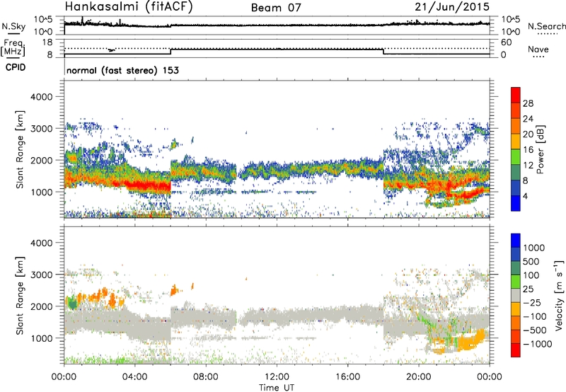Click the '16:00' time tick label

tap(347, 377)
